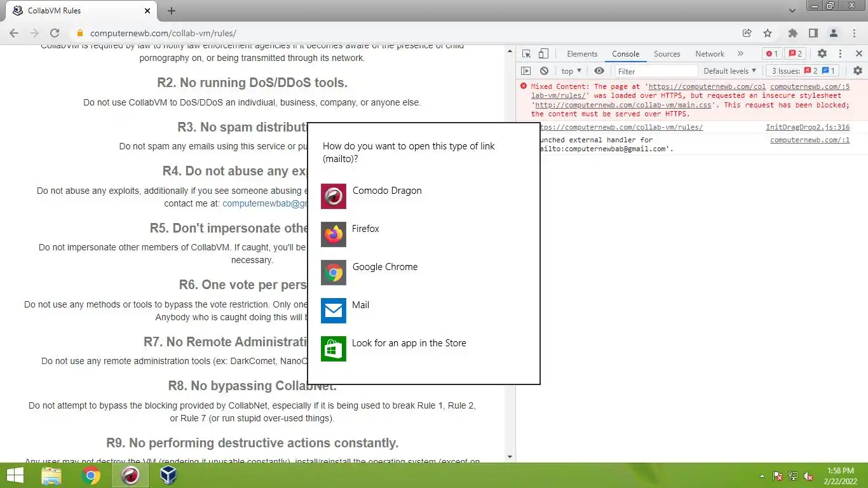Switch to the Sources tab

pos(667,54)
